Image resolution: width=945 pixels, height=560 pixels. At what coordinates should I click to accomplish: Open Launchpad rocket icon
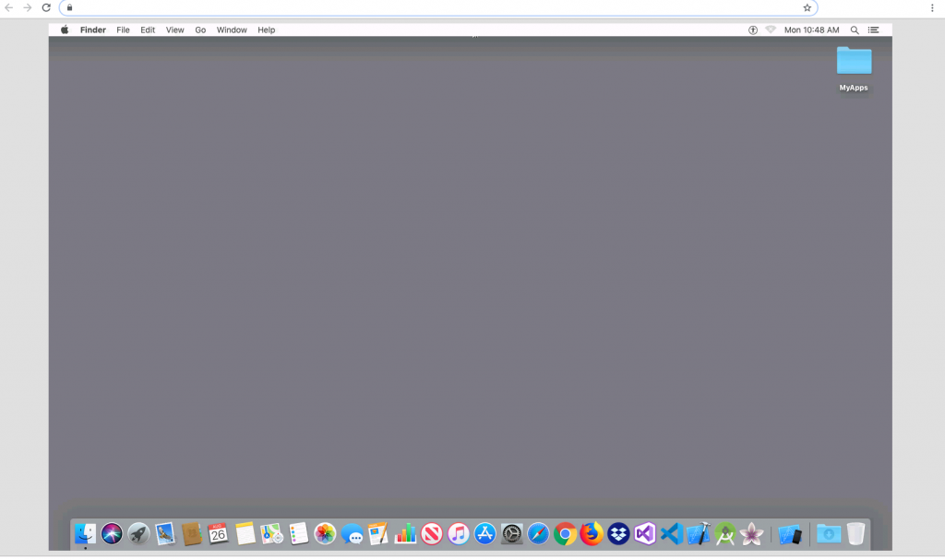pos(138,533)
